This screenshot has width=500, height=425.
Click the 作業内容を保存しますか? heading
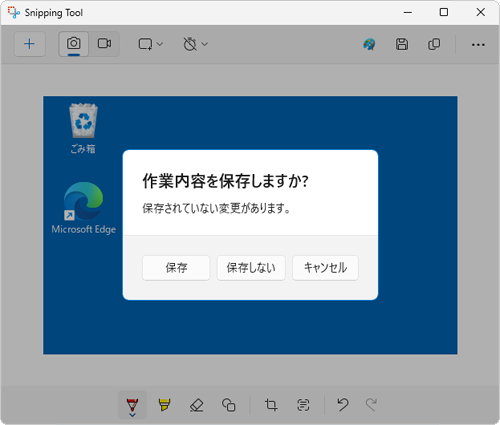225,181
